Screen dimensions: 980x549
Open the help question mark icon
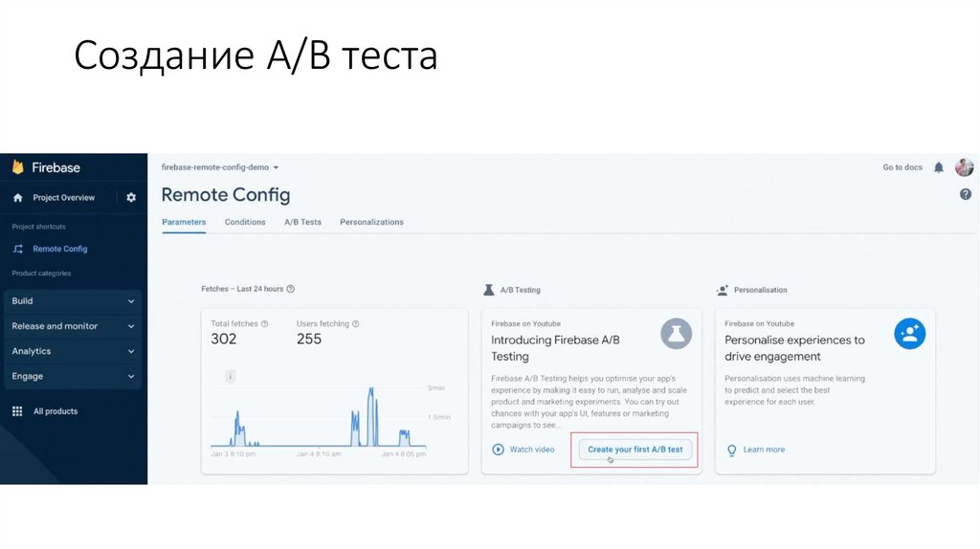pos(965,194)
